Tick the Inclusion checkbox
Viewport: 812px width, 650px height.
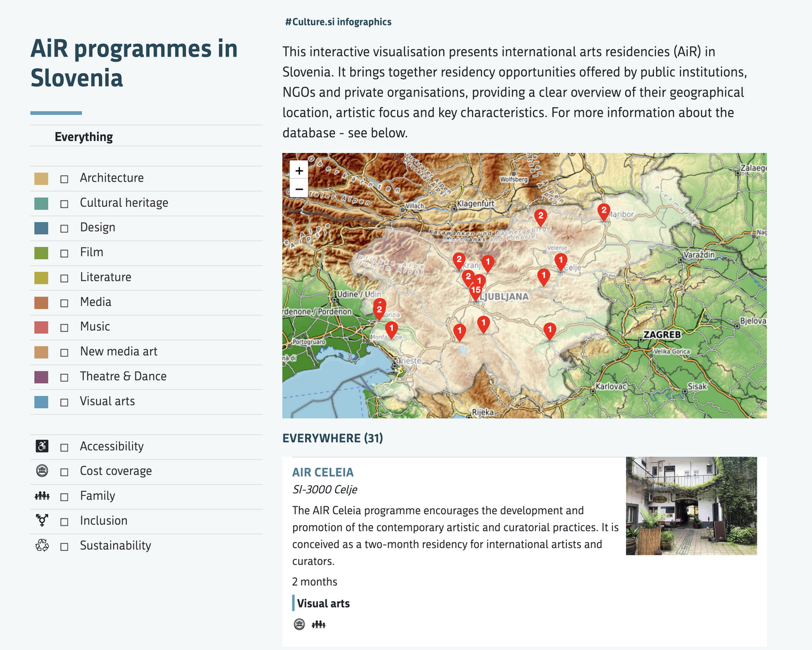64,522
